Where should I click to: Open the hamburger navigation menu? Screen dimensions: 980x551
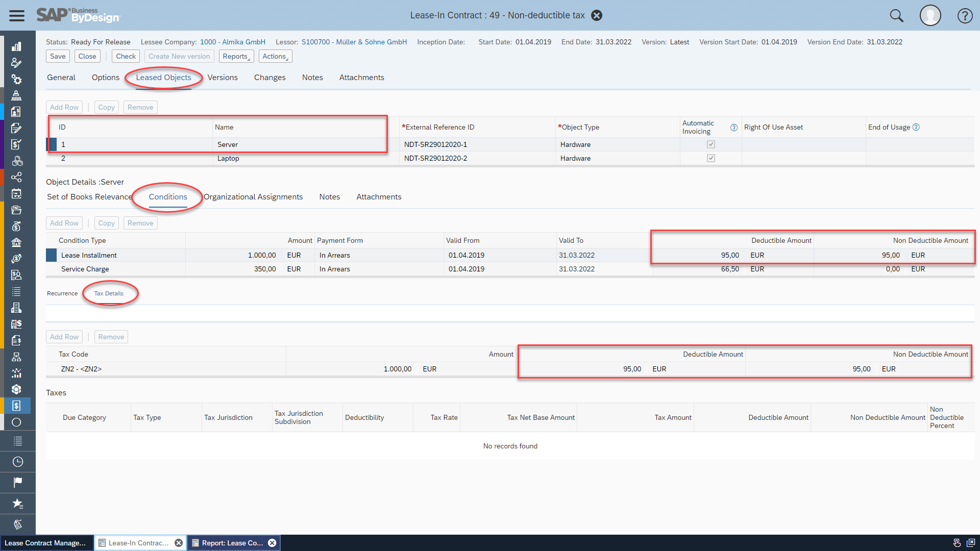(17, 15)
